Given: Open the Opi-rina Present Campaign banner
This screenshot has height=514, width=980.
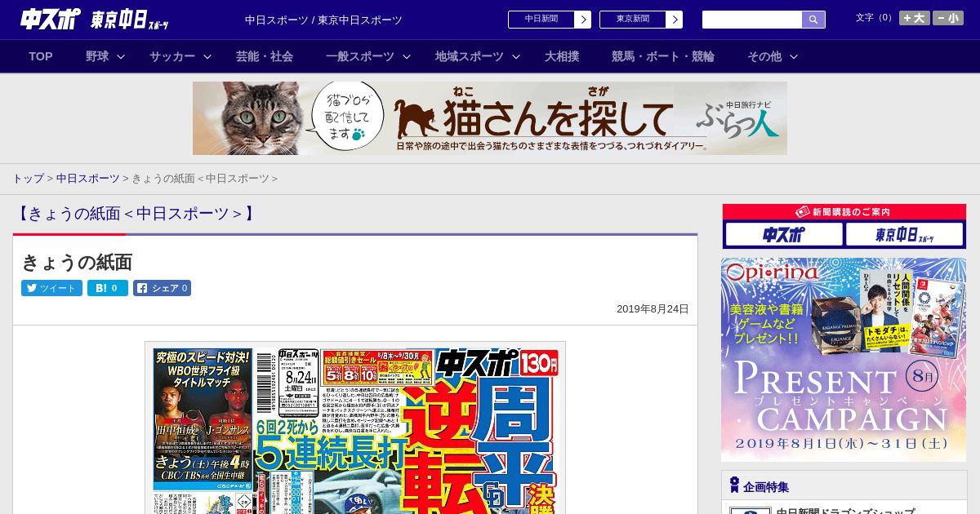Looking at the screenshot, I should pos(844,360).
